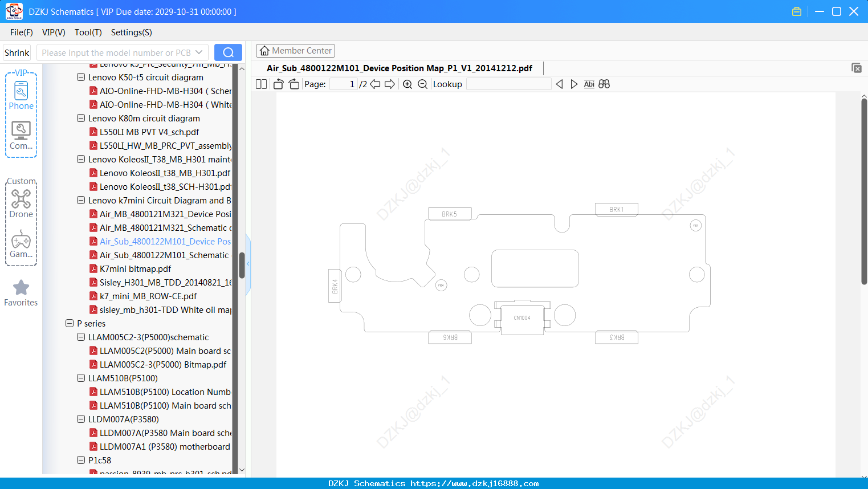Open AIO-Online-FHD-MB-H304 ( White file
The width and height of the screenshot is (868, 489).
pyautogui.click(x=165, y=104)
